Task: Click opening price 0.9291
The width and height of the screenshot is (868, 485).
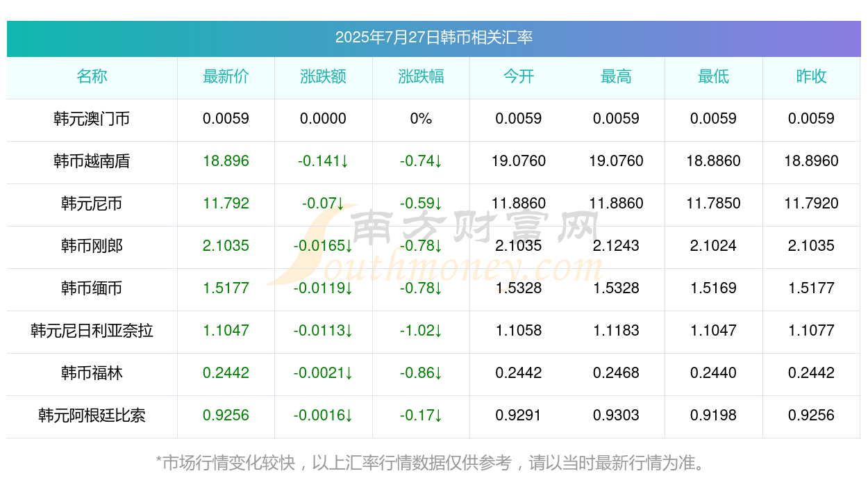Action: click(x=519, y=416)
